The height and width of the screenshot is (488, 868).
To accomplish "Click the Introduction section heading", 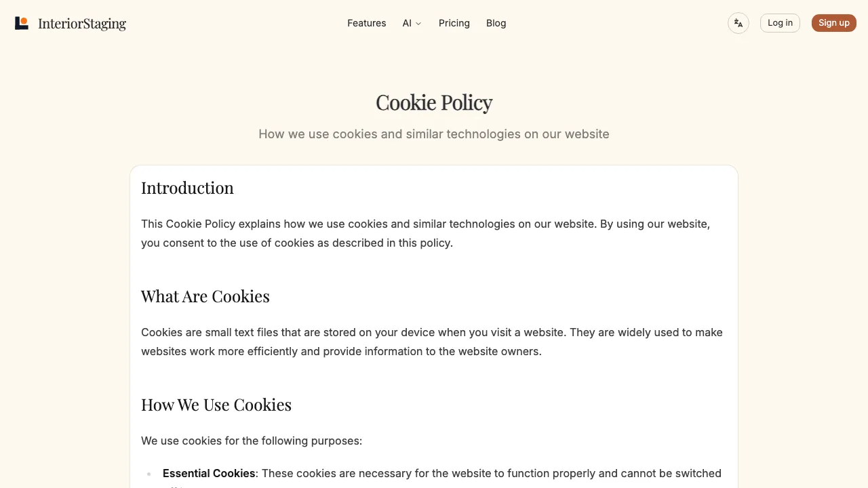I will click(187, 188).
